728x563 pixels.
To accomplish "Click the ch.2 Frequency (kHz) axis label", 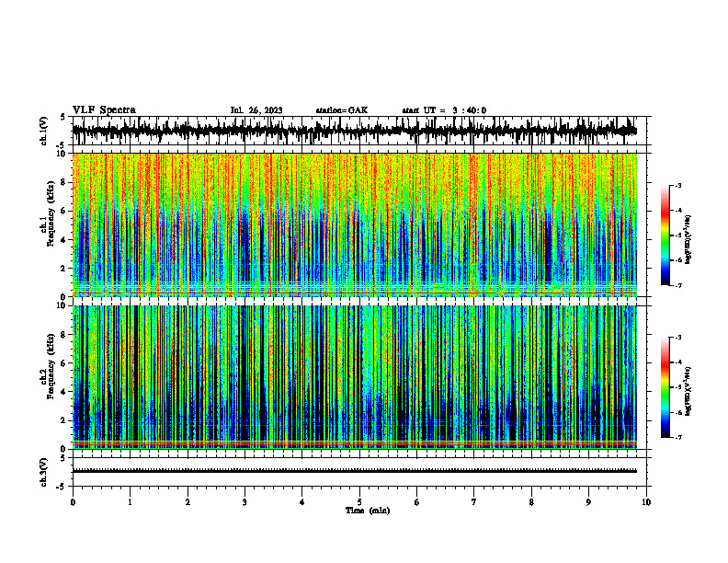I will (x=48, y=377).
